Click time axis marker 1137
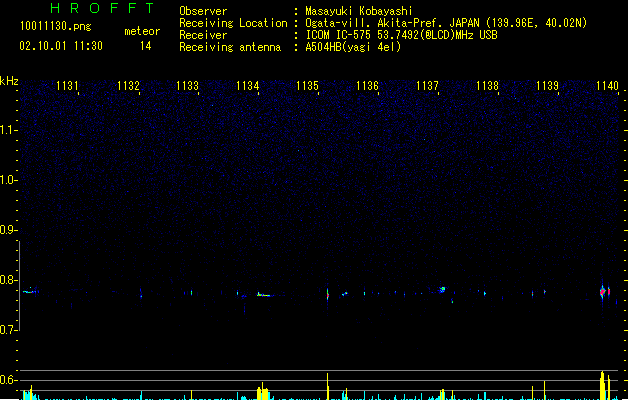The image size is (629, 400). tap(427, 86)
